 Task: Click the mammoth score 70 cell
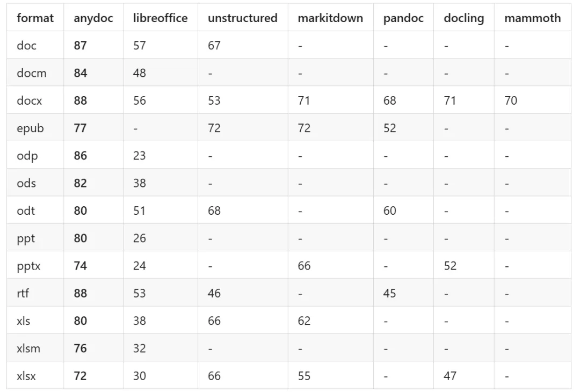click(511, 100)
